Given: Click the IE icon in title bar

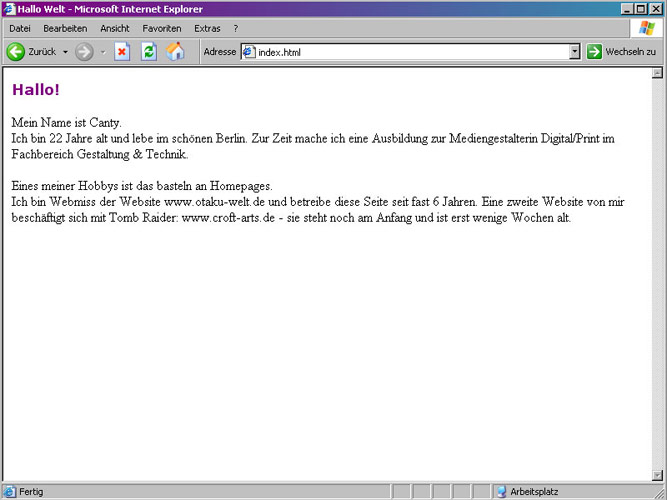Looking at the screenshot, I should pyautogui.click(x=9, y=9).
